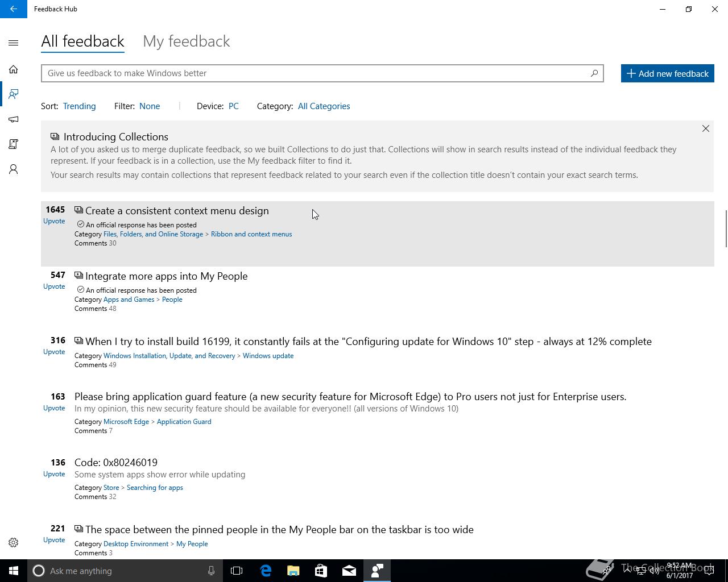Change Sort from Trending
The width and height of the screenshot is (728, 582).
pos(79,106)
